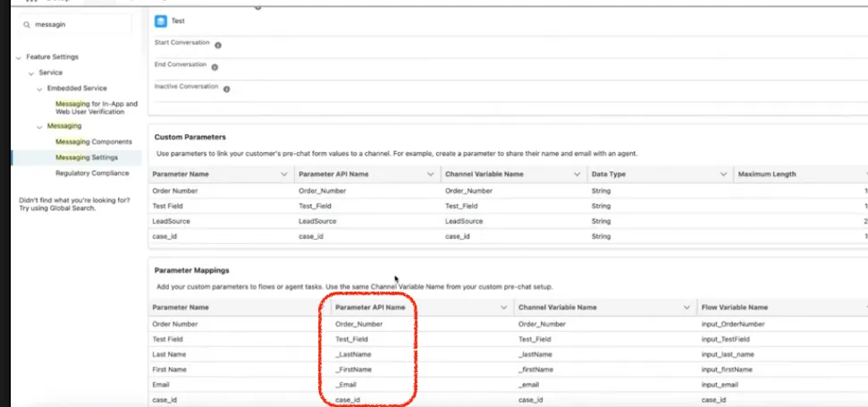Screen dimensions: 868x407
Task: Click the '_LastName' Parameter API Name cell
Action: [x=353, y=354]
